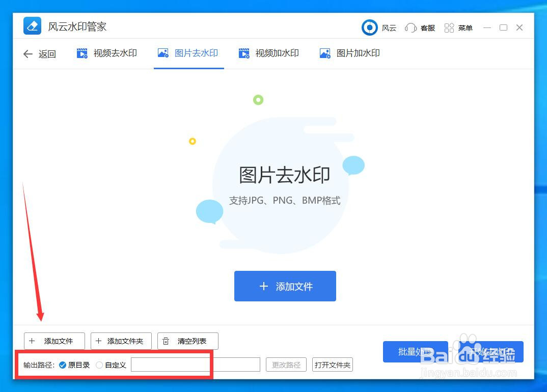Enable custom output directory radio
This screenshot has width=547, height=392.
(99, 365)
